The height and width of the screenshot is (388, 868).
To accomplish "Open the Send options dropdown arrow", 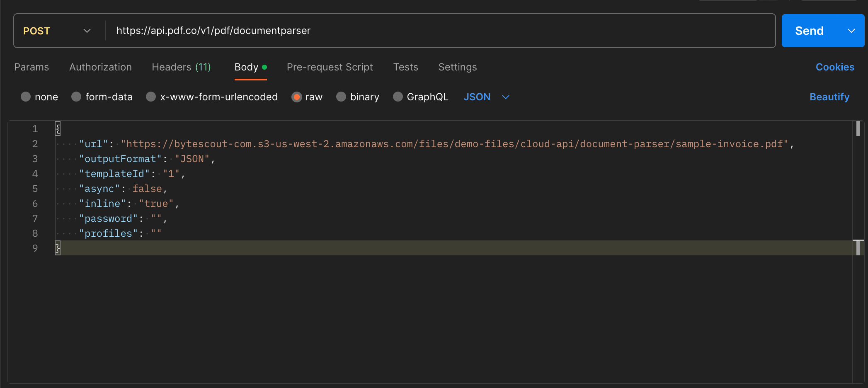I will coord(851,31).
